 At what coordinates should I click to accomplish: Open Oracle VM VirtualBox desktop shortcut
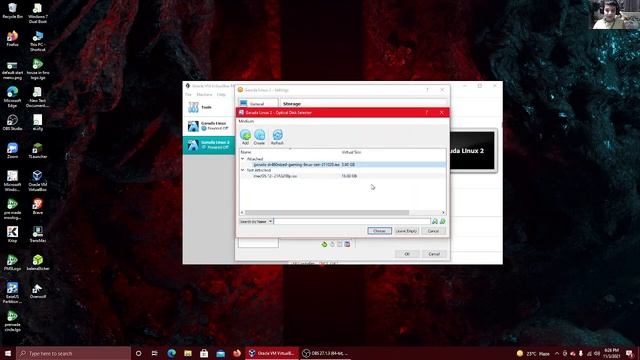pyautogui.click(x=38, y=180)
